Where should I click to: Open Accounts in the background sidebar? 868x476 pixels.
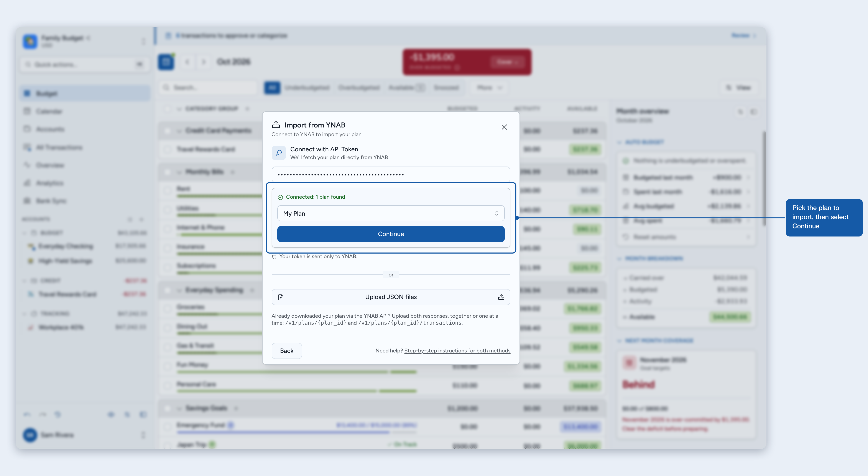tap(85, 129)
